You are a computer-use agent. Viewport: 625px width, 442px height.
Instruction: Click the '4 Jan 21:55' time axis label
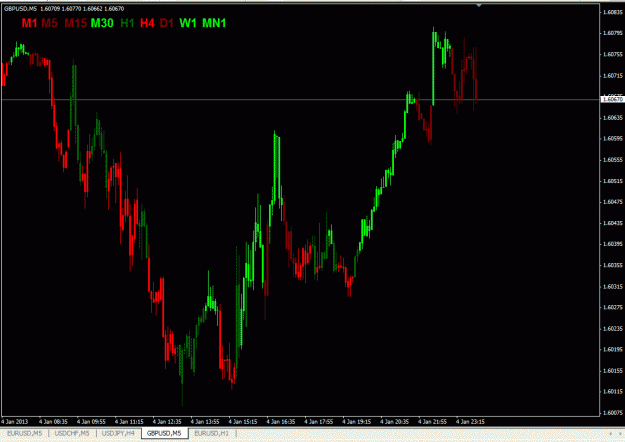coord(432,422)
